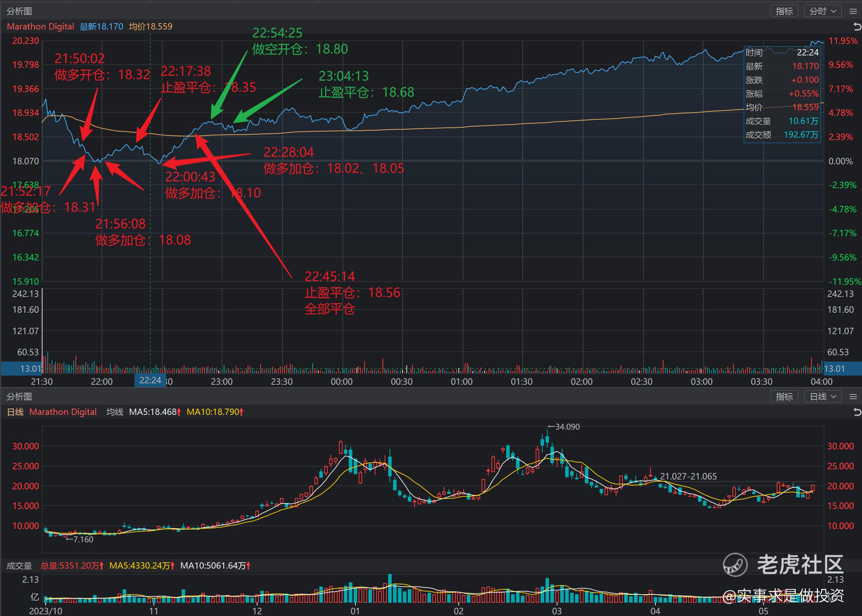This screenshot has width=862, height=616.
Task: Click the 成交量 10.61万 row in tooltip
Action: (782, 121)
